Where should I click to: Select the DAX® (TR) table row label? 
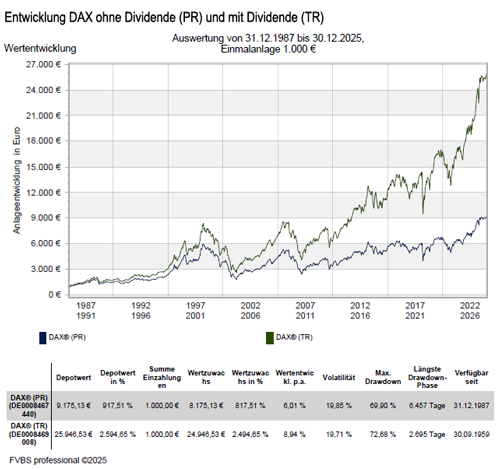click(x=29, y=434)
